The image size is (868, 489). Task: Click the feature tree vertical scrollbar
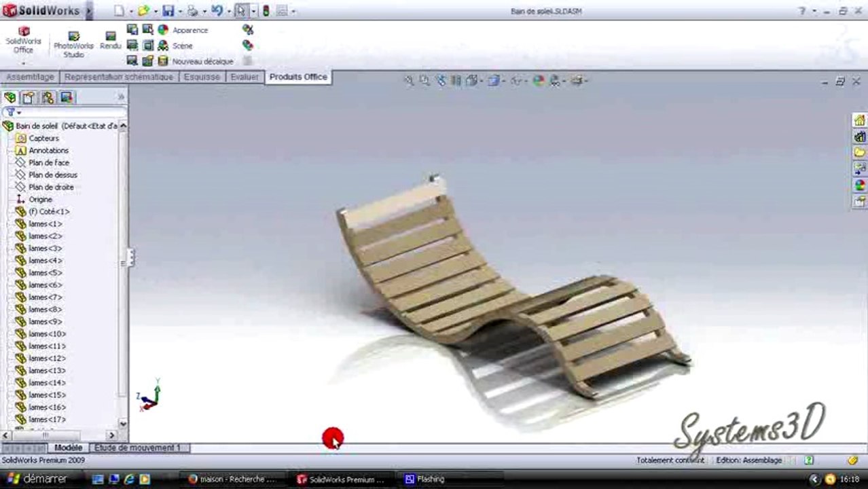(123, 274)
